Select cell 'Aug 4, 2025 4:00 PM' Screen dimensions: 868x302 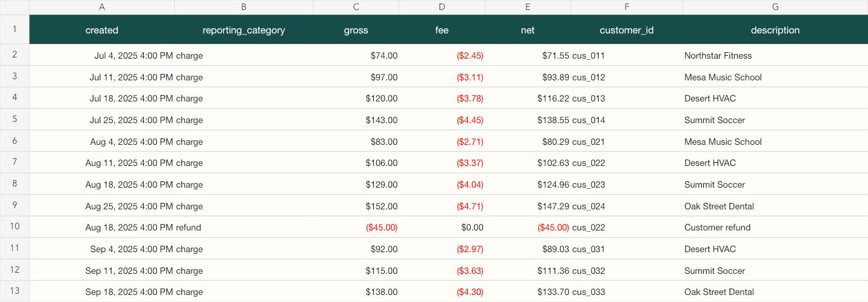coord(102,141)
